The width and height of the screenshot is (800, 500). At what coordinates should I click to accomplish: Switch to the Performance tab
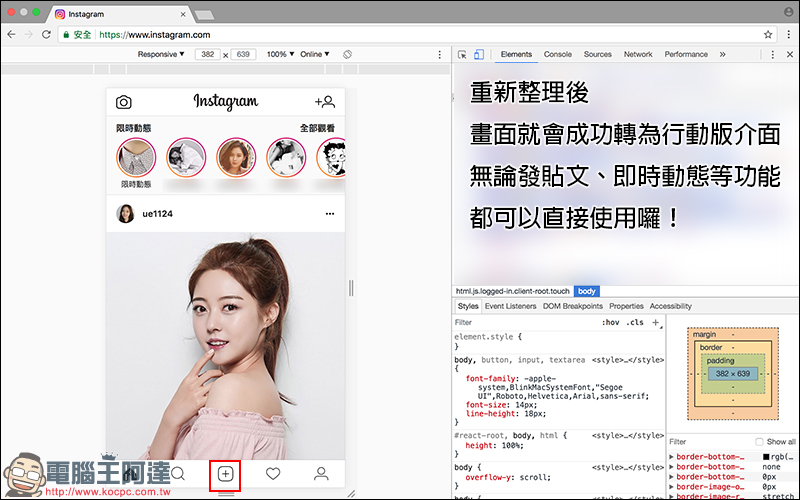[x=686, y=54]
